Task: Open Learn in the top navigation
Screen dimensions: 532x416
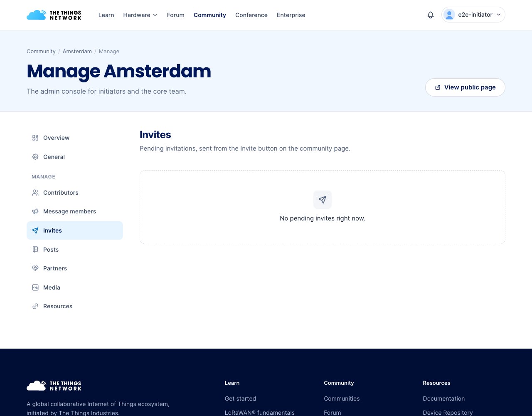Action: coord(106,15)
